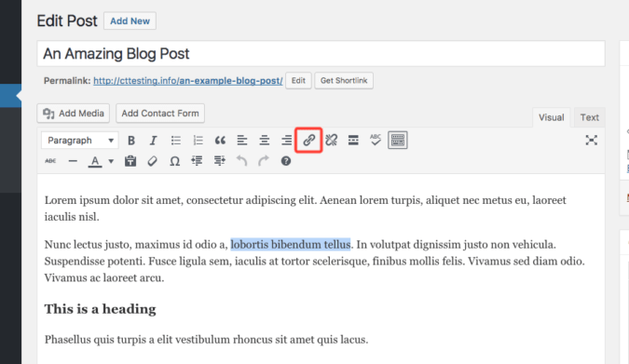
Task: Click highlighted text 'lobortis bibendum tellus'
Action: tap(291, 244)
